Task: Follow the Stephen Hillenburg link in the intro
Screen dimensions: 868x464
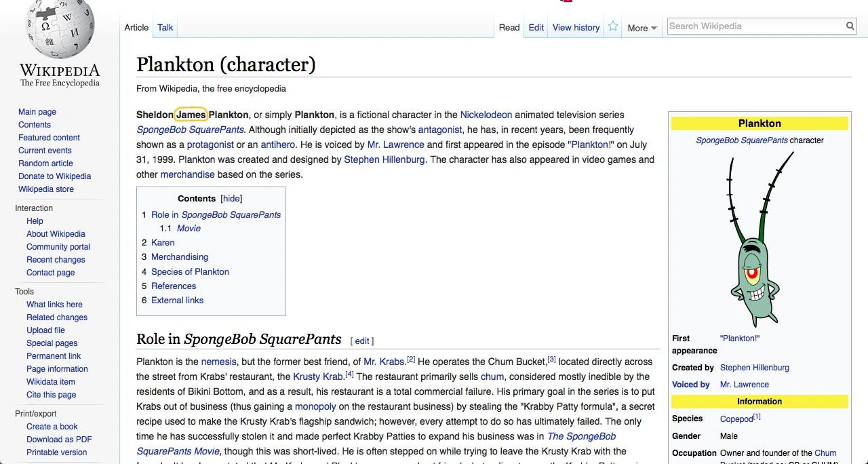Action: [384, 159]
